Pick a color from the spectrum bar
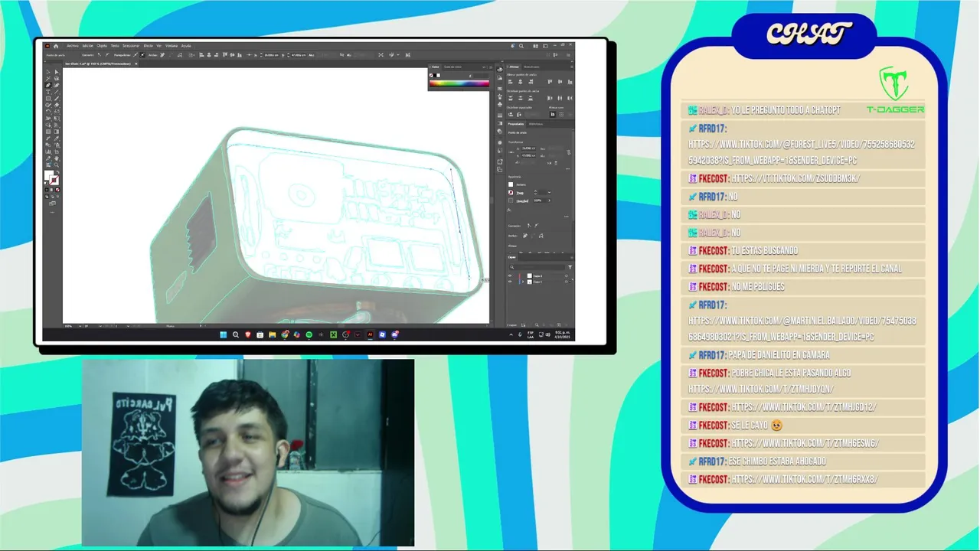This screenshot has width=980, height=551. [x=459, y=83]
